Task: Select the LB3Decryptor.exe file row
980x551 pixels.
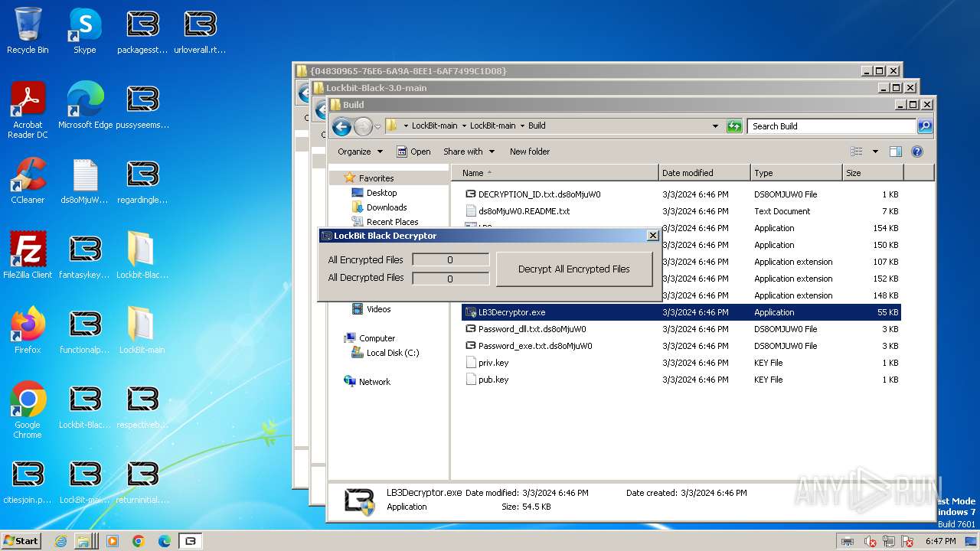Action: [681, 312]
